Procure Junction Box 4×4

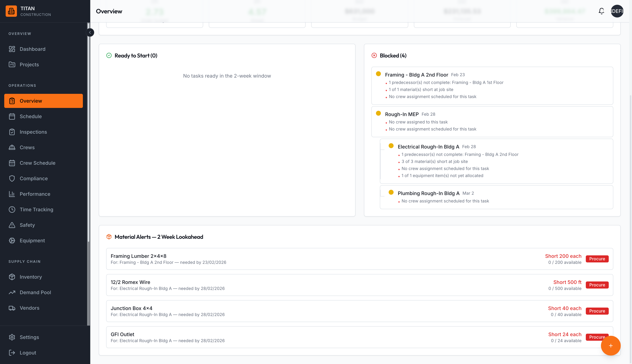(597, 311)
